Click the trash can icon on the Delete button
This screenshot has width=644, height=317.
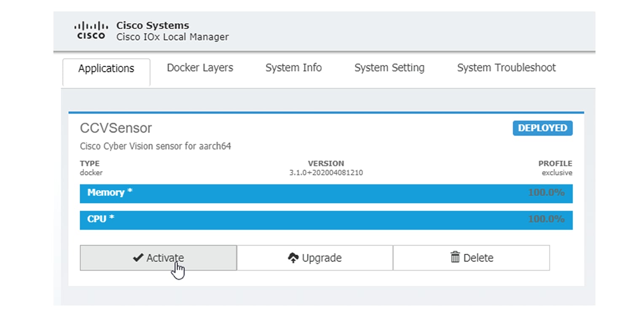(455, 257)
